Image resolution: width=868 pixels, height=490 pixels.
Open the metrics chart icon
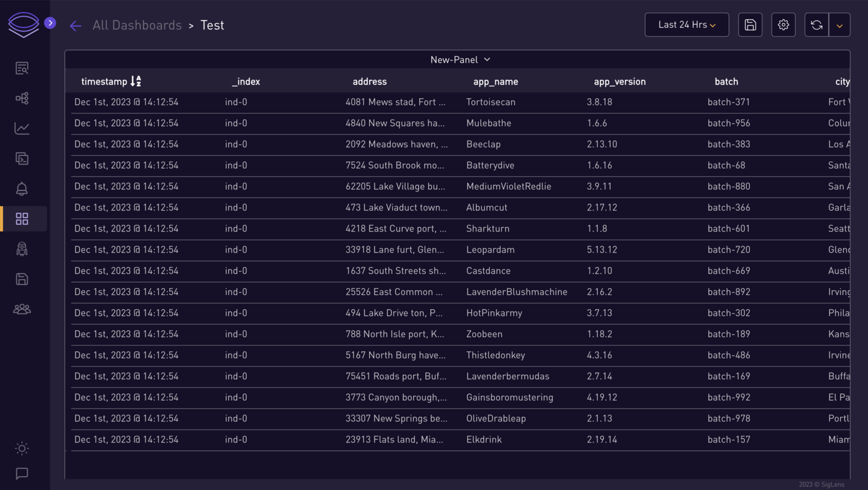point(22,128)
